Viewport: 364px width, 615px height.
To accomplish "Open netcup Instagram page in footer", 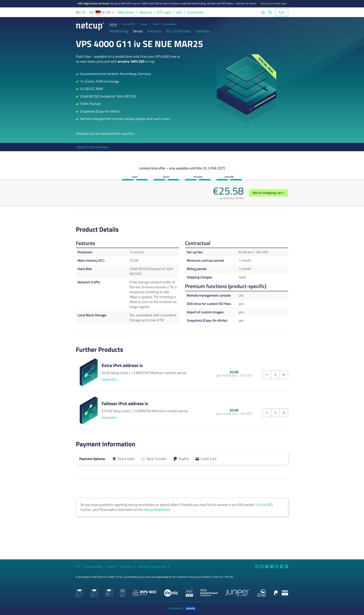I will click(x=257, y=566).
